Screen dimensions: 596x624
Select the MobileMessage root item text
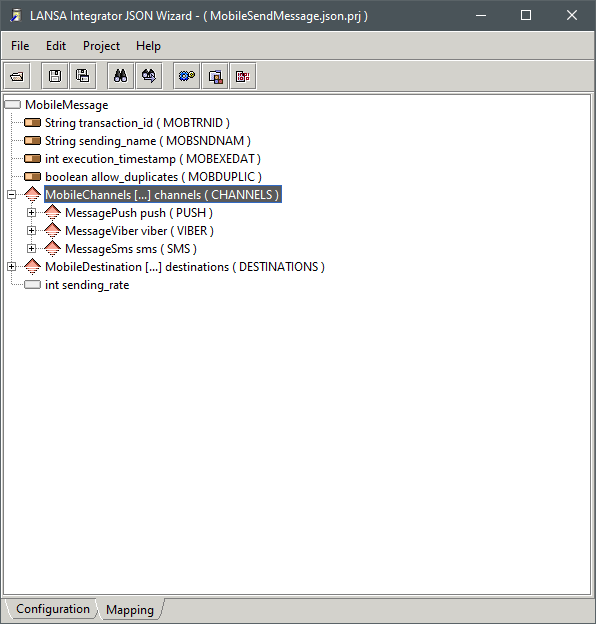(66, 105)
